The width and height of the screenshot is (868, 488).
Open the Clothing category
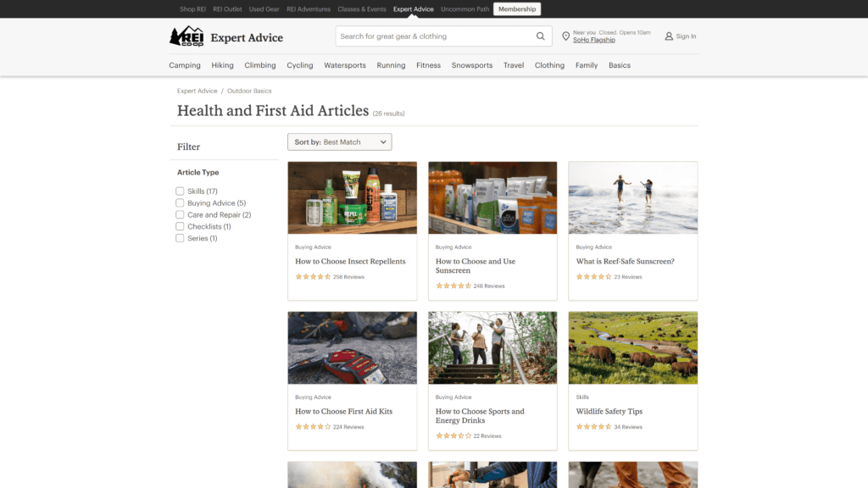(549, 65)
